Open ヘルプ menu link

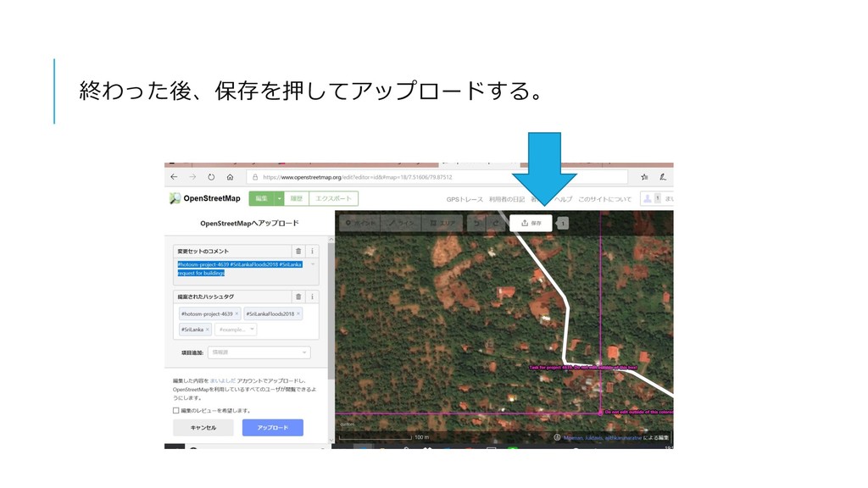(564, 199)
